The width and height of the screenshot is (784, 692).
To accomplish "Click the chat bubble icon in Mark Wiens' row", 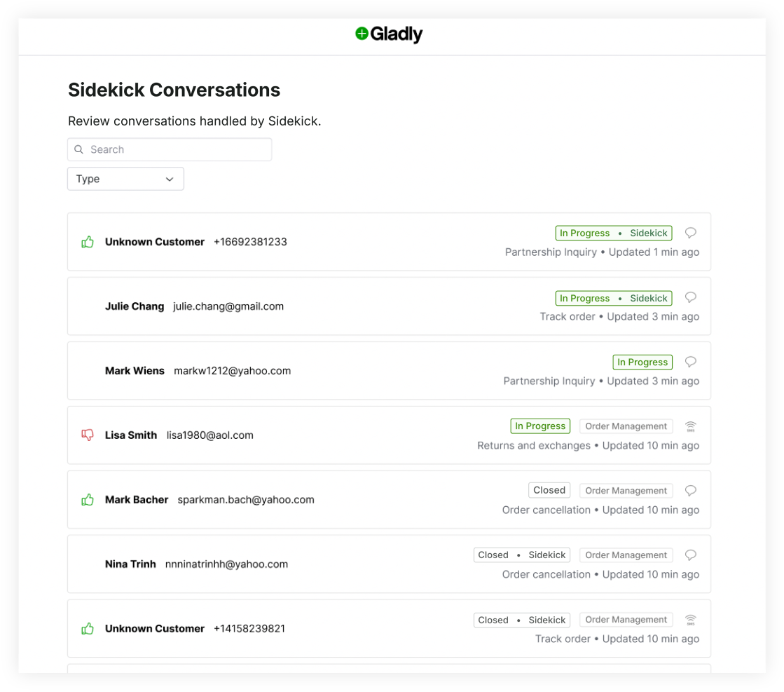I will coord(691,362).
